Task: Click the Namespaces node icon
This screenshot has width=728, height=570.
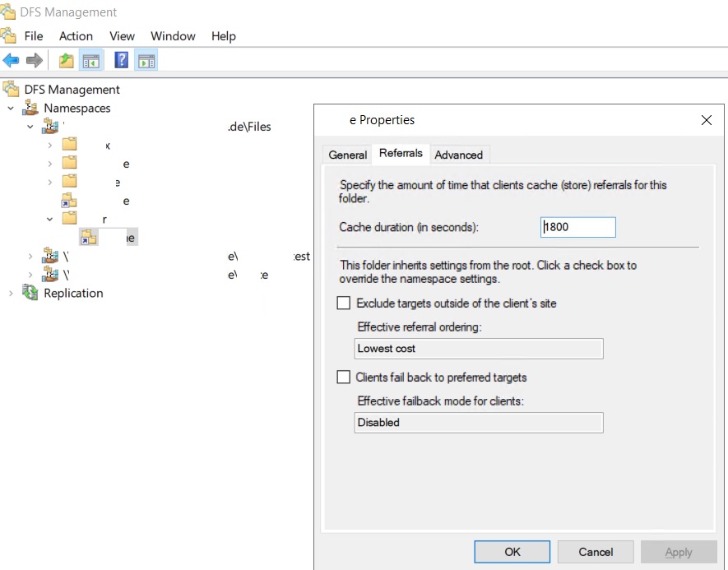Action: point(30,108)
